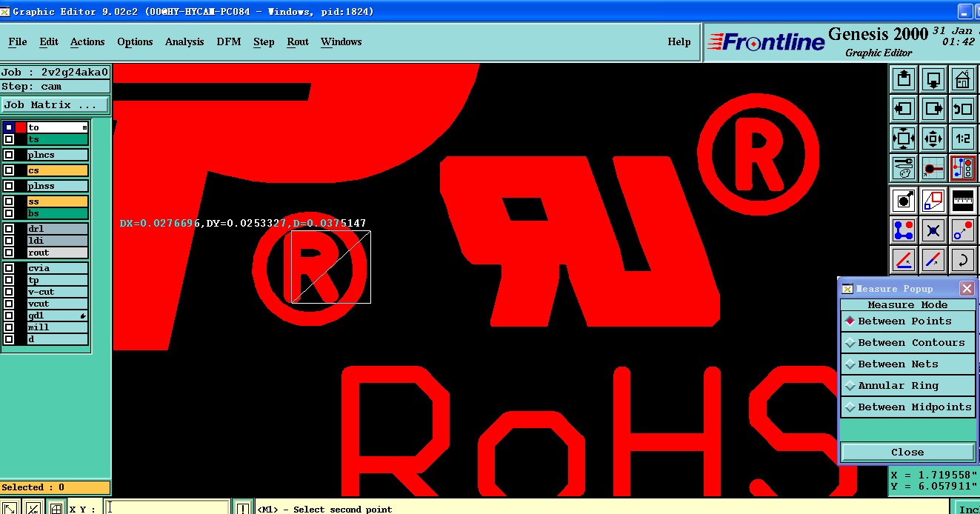Click the zoom in arrows icon

pyautogui.click(x=904, y=138)
